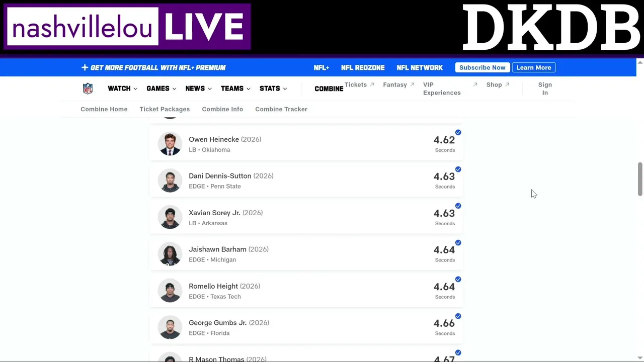Open George Gumbs Jr.'s player name link
Image resolution: width=644 pixels, height=362 pixels.
218,323
